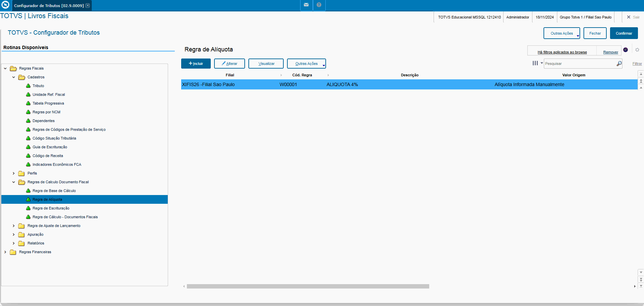Screen dimensions: 644x306
Task: Select the Configurador de Tributos [02.9.0009] tab
Action: click(x=49, y=5)
